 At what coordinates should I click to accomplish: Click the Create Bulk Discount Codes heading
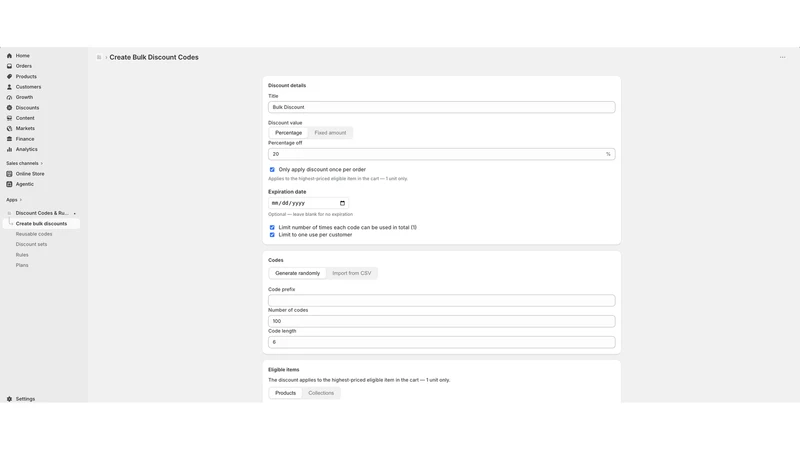[154, 57]
